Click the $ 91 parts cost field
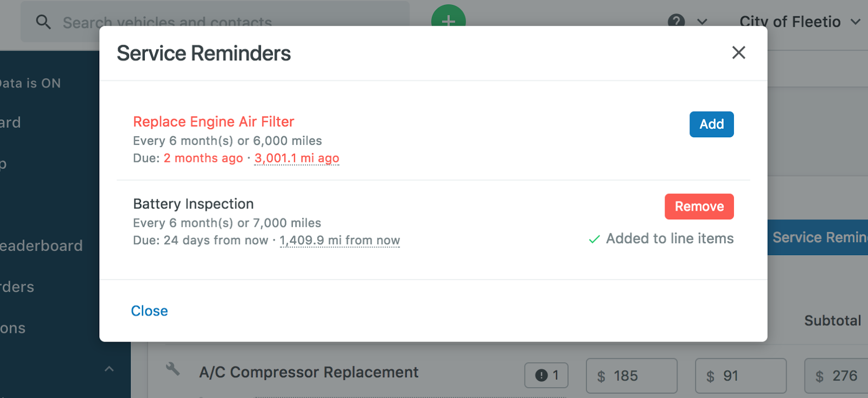The image size is (868, 398). 741,376
